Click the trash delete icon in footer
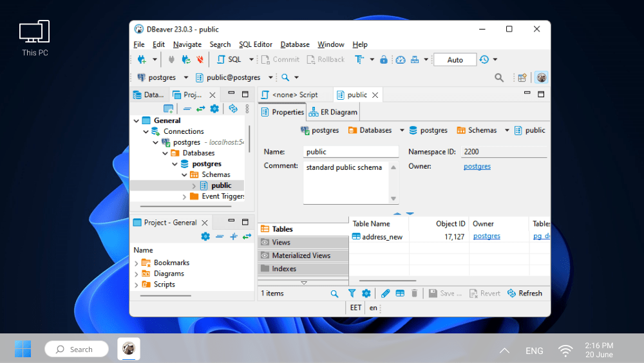Screen dimensions: 644x363 point(414,293)
